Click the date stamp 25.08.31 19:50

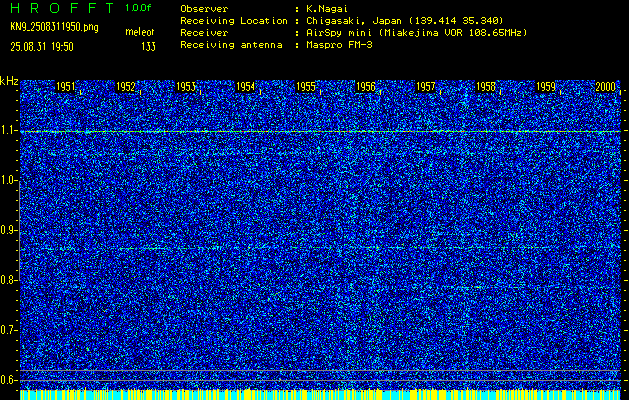pyautogui.click(x=42, y=47)
